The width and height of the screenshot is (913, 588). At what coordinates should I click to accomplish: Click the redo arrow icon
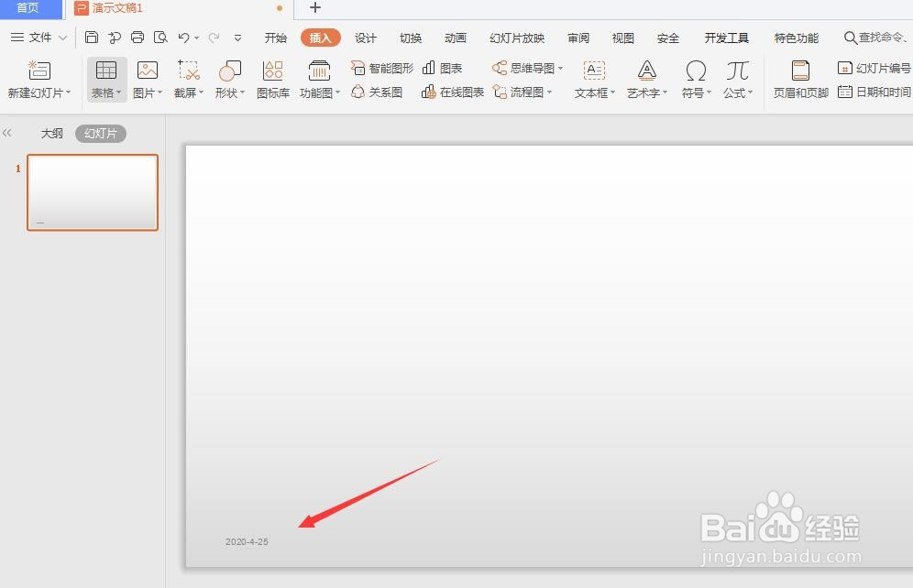coord(214,38)
